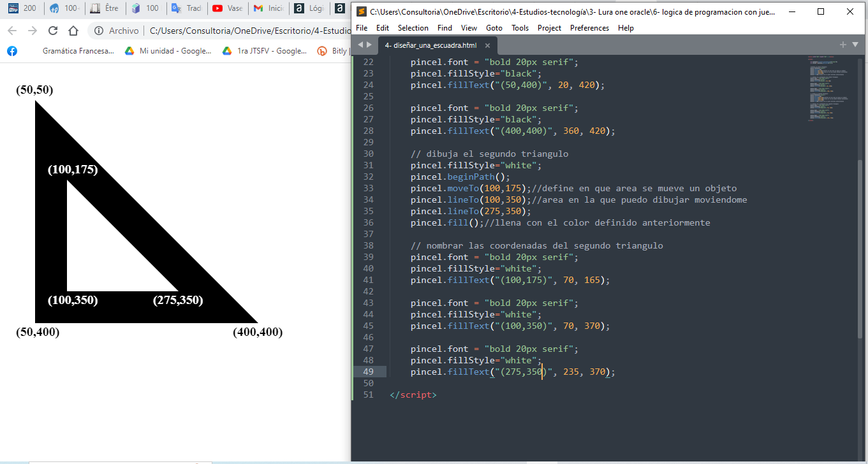Click line number 49 in the gutter

click(368, 372)
